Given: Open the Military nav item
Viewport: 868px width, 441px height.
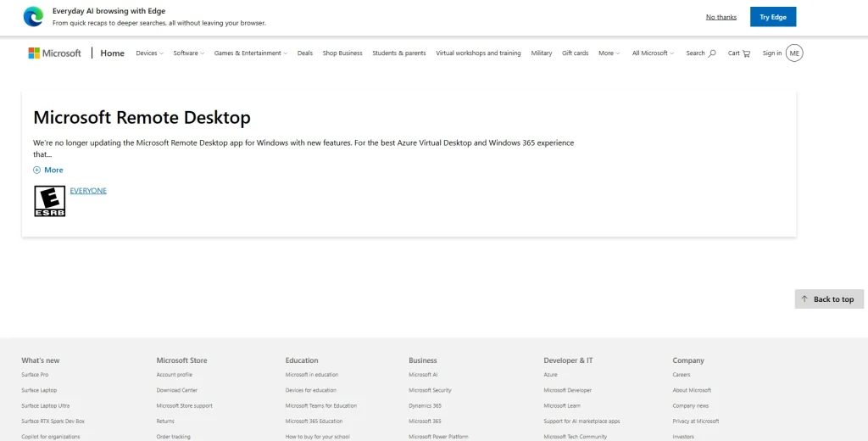Looking at the screenshot, I should (x=542, y=53).
